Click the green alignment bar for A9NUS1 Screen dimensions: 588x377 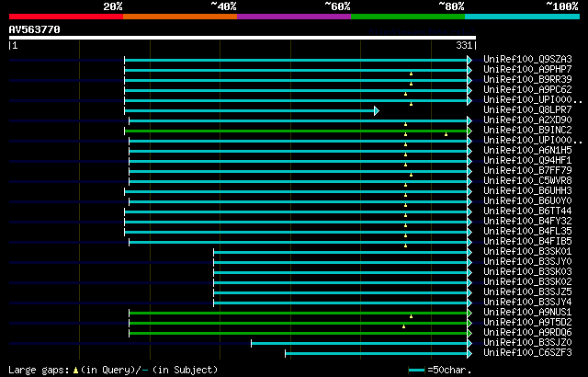coord(298,314)
